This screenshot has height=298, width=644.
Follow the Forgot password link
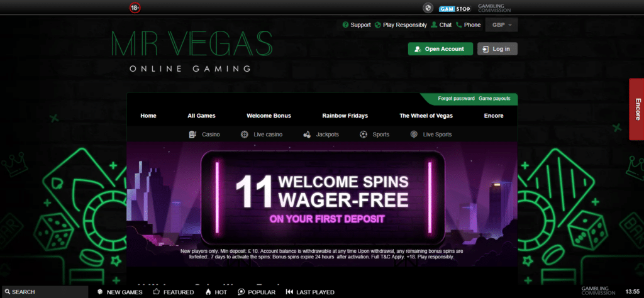click(456, 99)
